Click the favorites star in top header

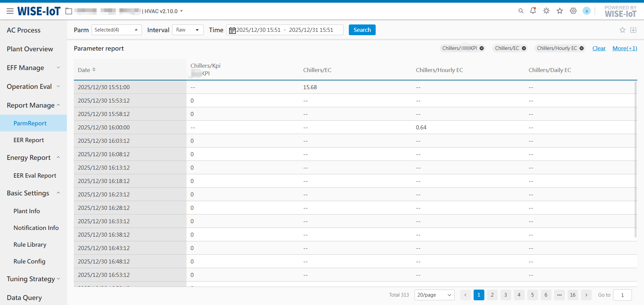coord(560,11)
